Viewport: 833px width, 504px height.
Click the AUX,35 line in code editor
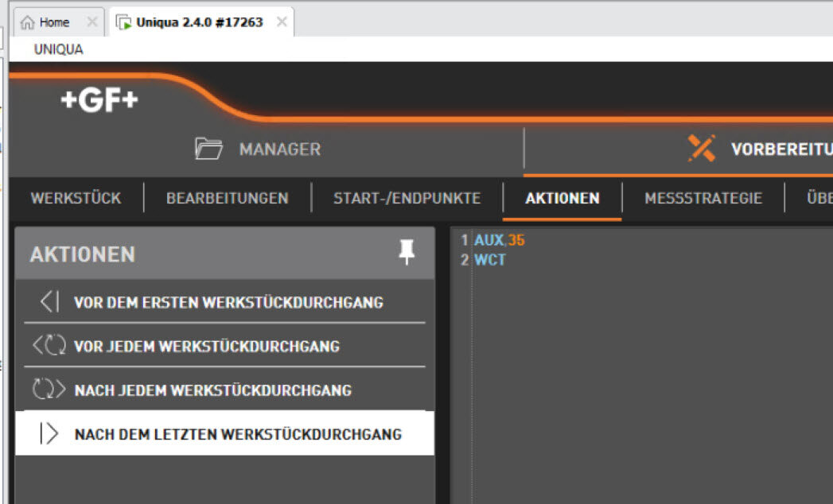pyautogui.click(x=499, y=240)
